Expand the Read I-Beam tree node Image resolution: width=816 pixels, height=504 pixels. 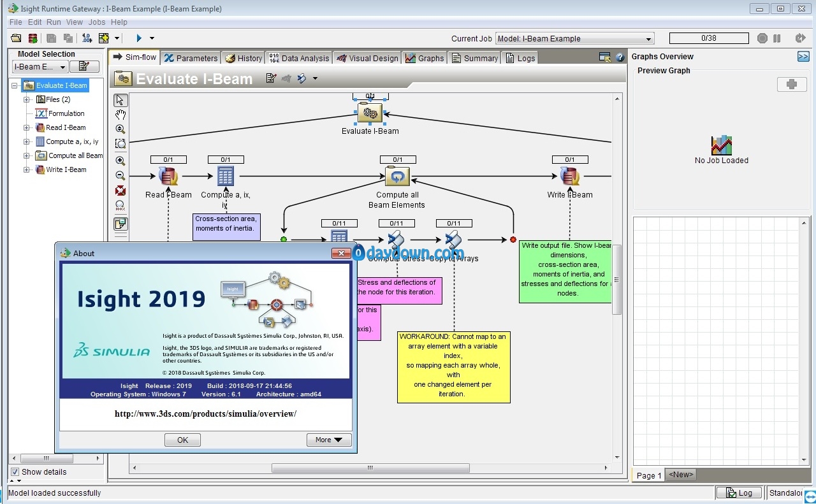[27, 127]
